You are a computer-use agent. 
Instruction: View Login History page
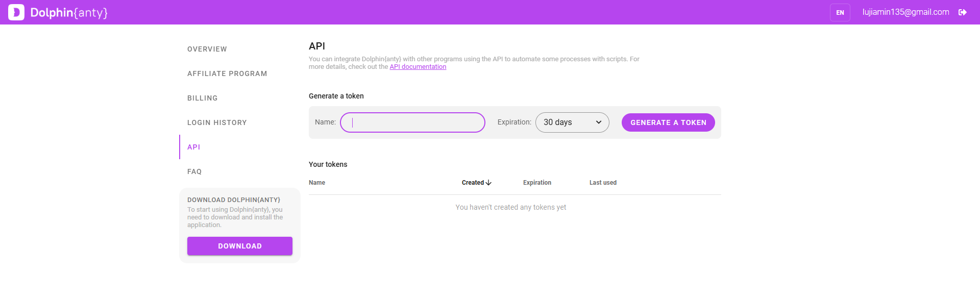(217, 122)
